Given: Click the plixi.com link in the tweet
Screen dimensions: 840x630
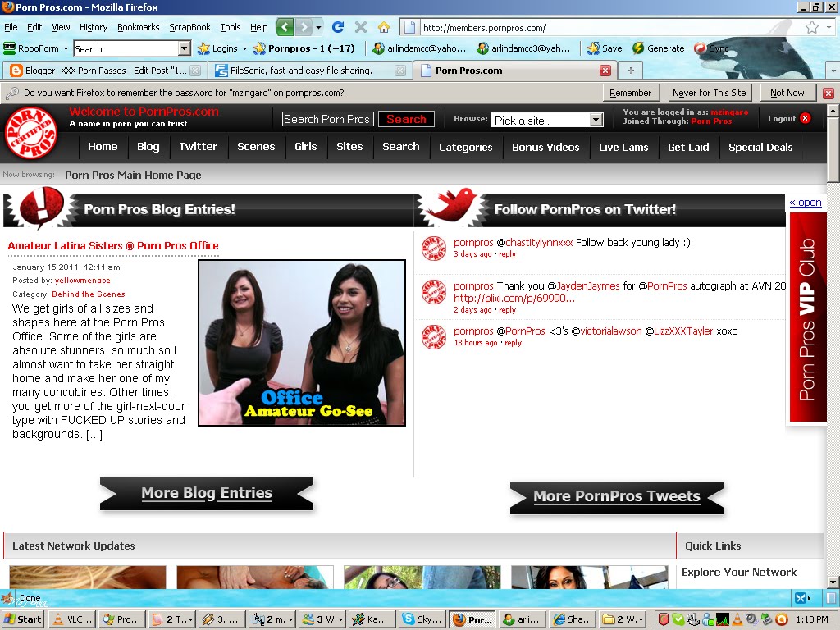Looking at the screenshot, I should (514, 299).
